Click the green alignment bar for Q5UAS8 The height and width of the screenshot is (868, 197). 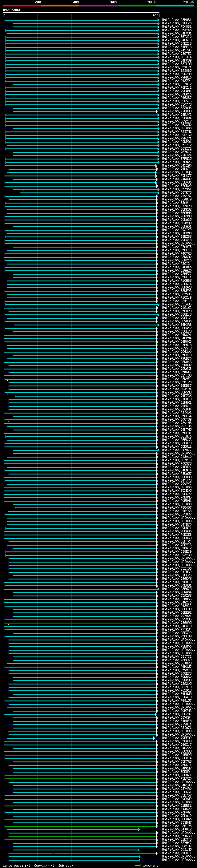(81, 741)
